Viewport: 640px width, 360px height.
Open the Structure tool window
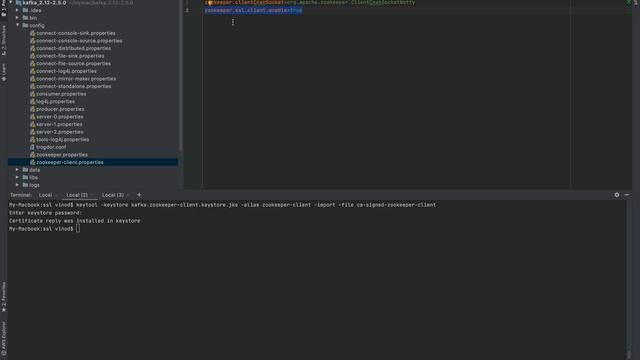4,40
